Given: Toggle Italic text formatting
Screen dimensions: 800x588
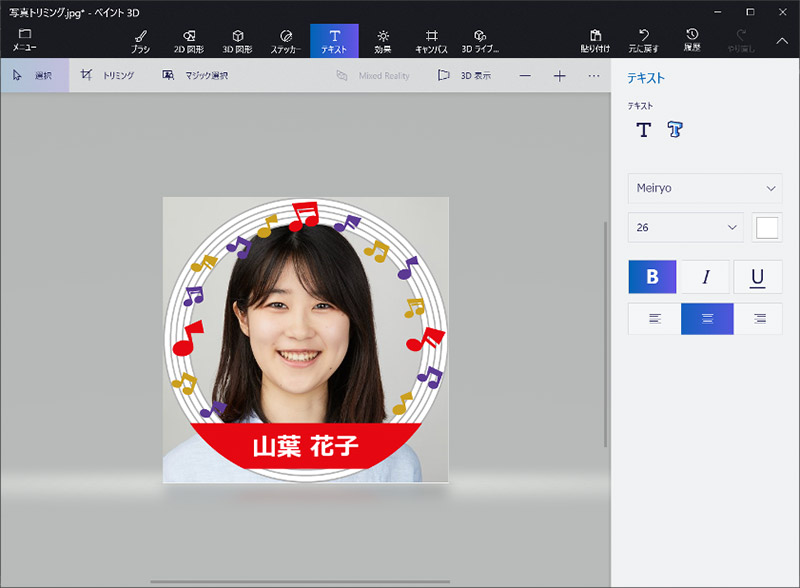Looking at the screenshot, I should coord(705,277).
